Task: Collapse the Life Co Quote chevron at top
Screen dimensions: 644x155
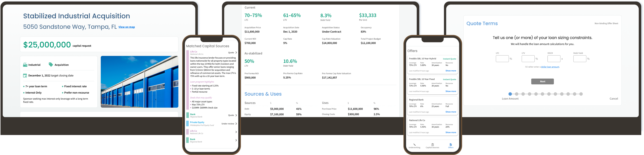Action: point(236,53)
